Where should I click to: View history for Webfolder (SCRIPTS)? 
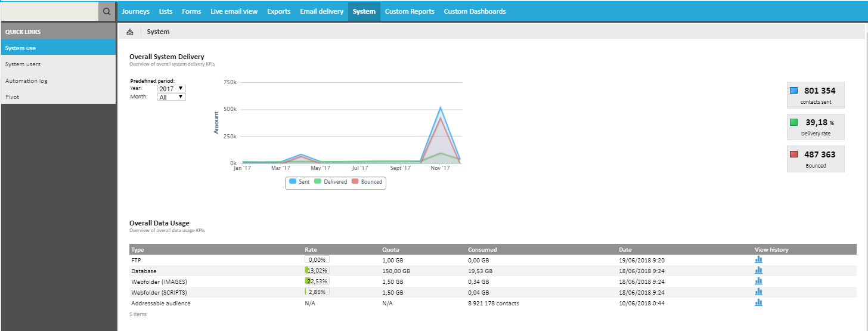pos(758,292)
